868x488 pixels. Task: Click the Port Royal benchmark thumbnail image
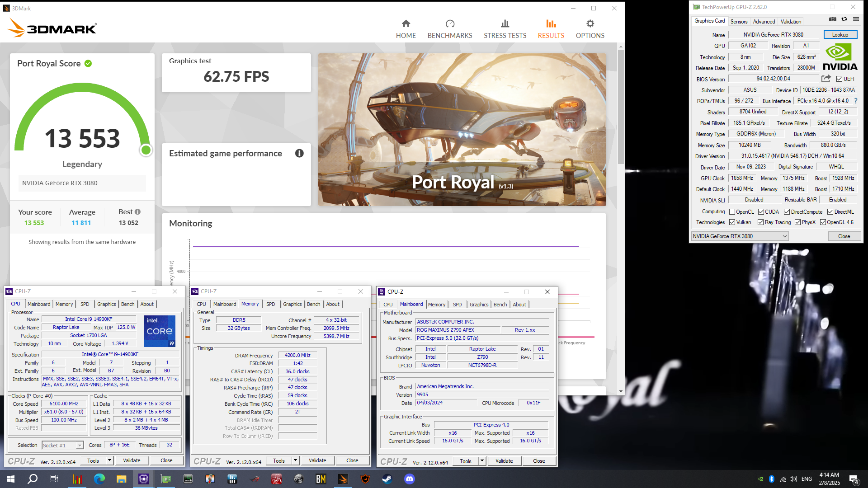(462, 130)
